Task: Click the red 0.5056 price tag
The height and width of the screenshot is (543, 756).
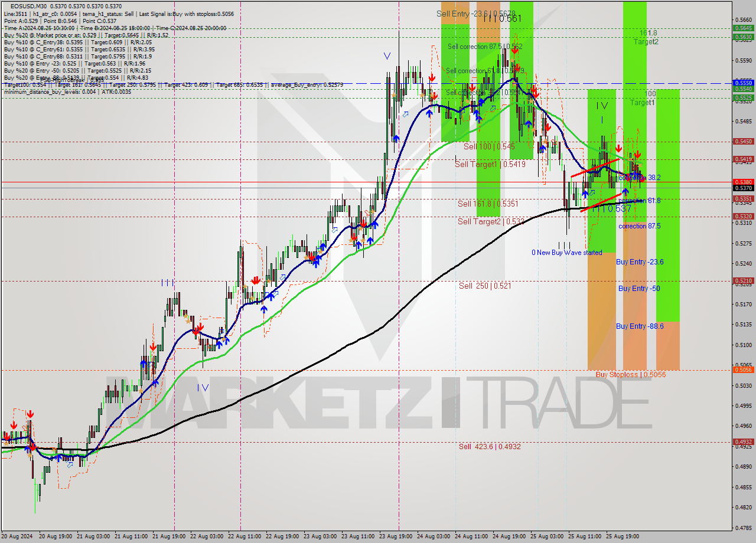Action: (x=742, y=370)
